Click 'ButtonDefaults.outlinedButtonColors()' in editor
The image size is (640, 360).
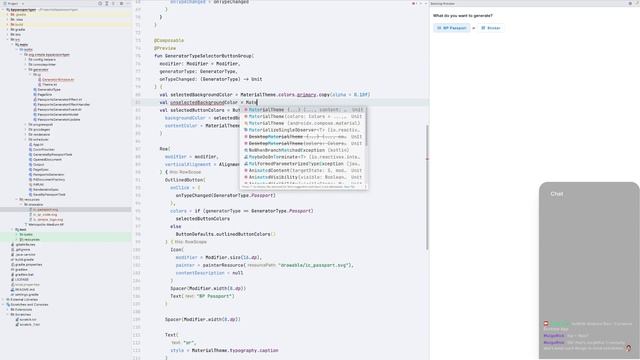coord(226,234)
